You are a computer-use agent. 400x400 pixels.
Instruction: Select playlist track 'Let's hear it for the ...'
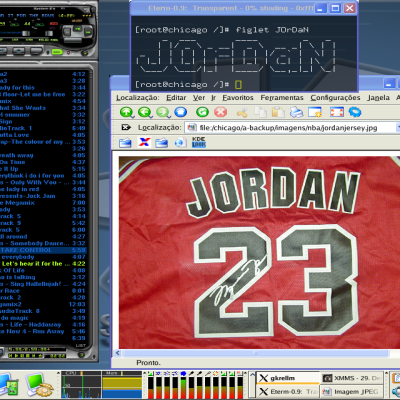(x=43, y=264)
